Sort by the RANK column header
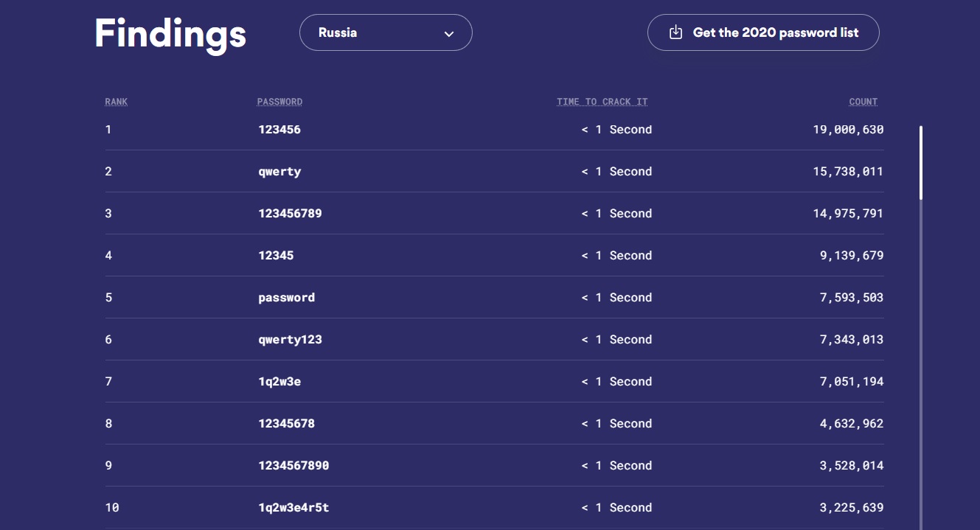Screen dimensions: 980x530 116,102
